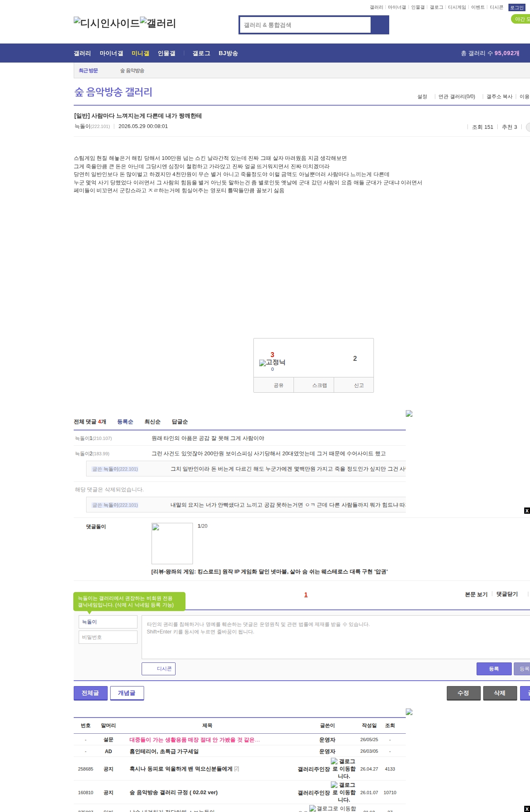530x812 pixels.
Task: Open 숲 음악방송 in the 최근 방문 bar
Action: point(132,70)
